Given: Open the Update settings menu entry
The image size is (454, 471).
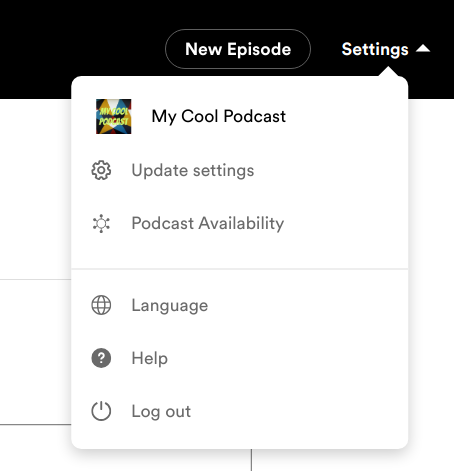Looking at the screenshot, I should coord(193,170).
